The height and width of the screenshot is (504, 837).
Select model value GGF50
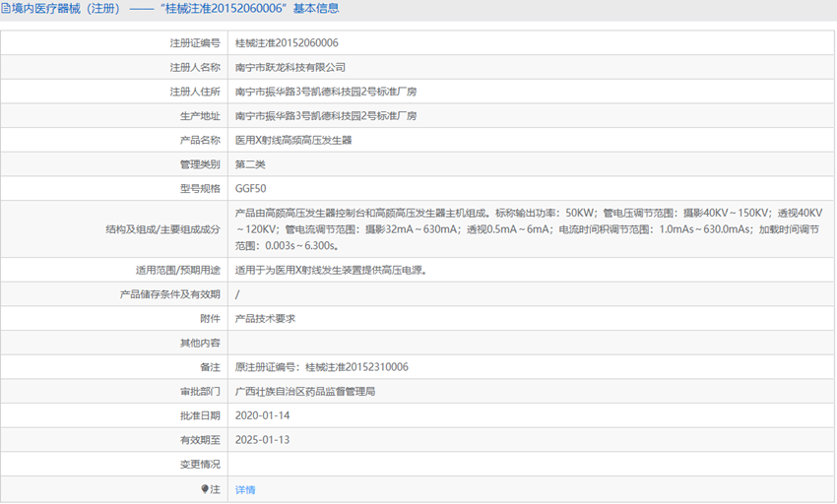tap(251, 188)
